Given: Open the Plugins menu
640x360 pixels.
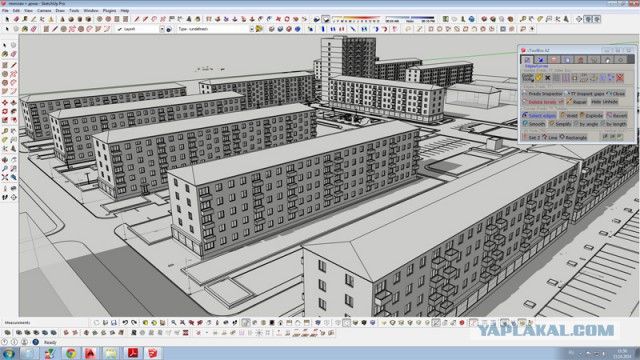Looking at the screenshot, I should pos(109,11).
